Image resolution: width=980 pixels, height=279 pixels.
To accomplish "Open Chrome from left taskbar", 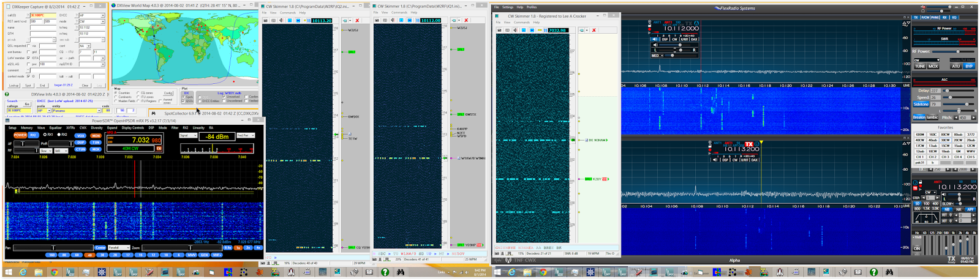I will pos(55,272).
